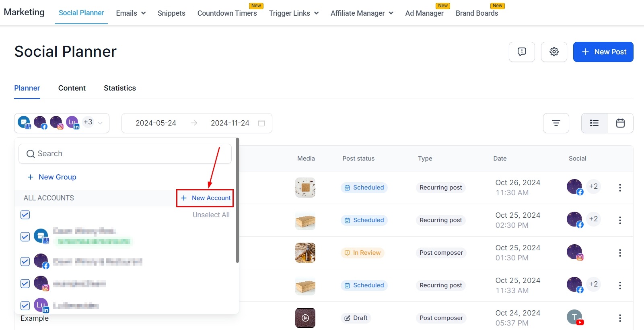Uncheck the LinkedIn account checkbox

click(x=25, y=306)
